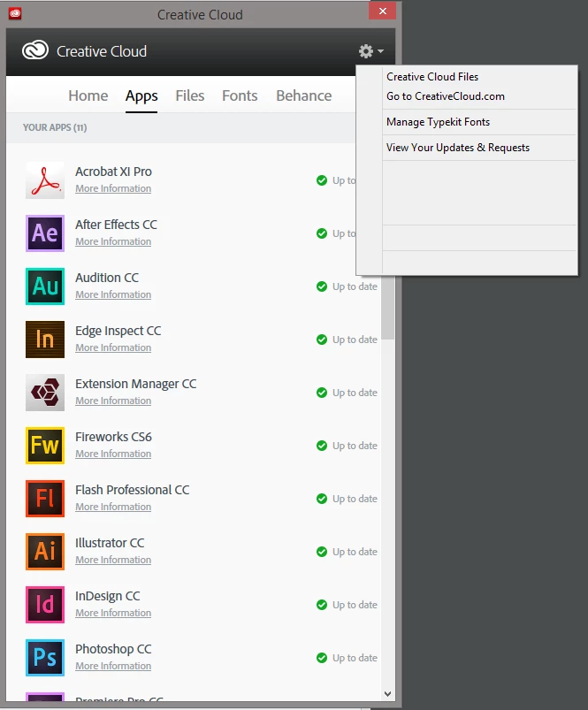The image size is (588, 710).
Task: Click the 'Audition CC' app name
Action: (107, 278)
